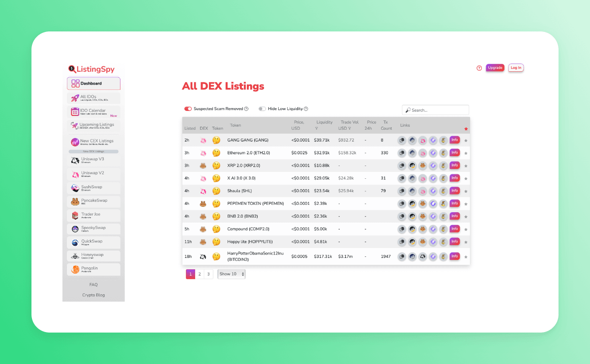Open the Show 10 rows dropdown
590x364 pixels.
pos(231,274)
